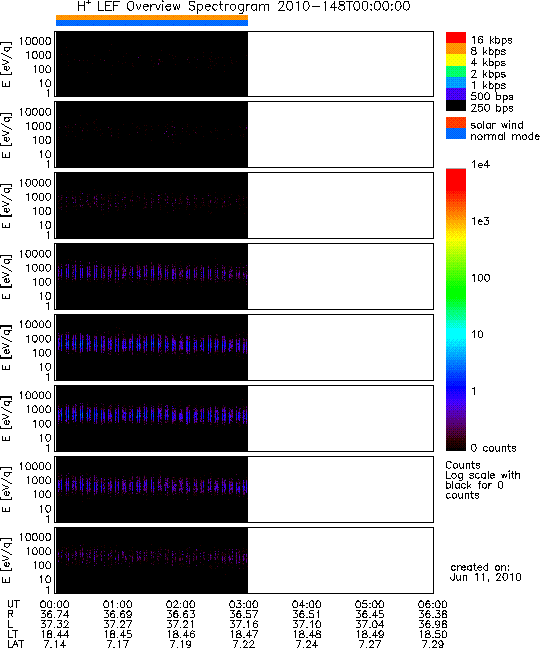Click the light blue 1 kbps legend swatch

pyautogui.click(x=456, y=83)
